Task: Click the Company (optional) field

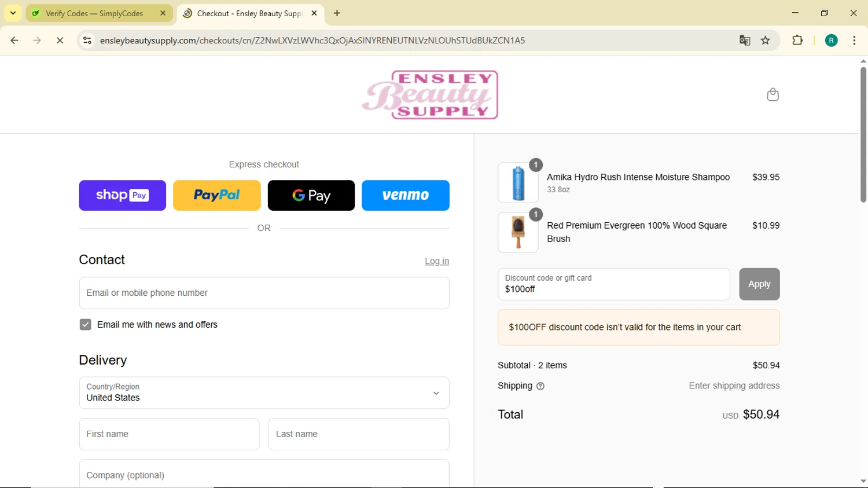Action: click(264, 474)
